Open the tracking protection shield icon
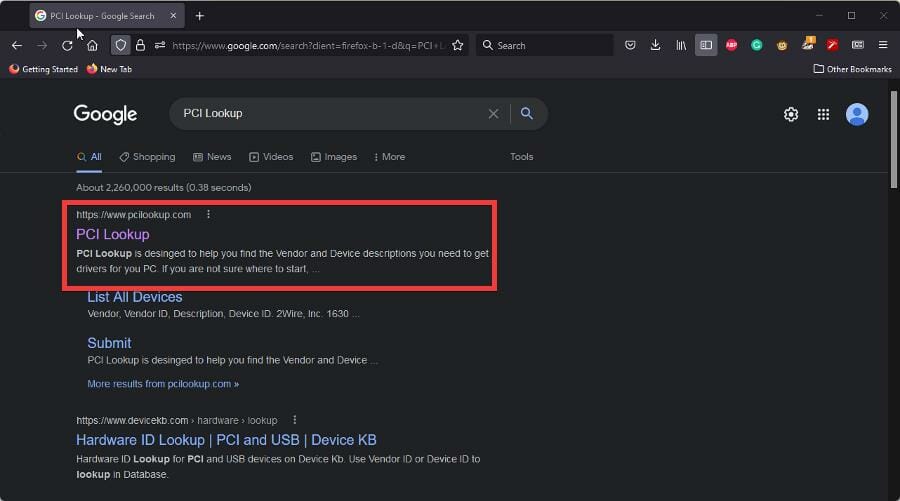Screen dimensions: 900x501 (x=121, y=45)
